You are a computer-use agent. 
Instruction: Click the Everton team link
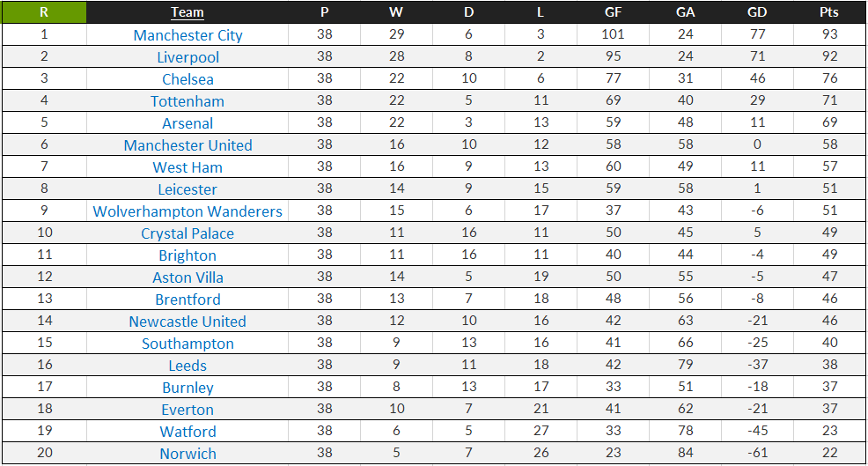(188, 410)
